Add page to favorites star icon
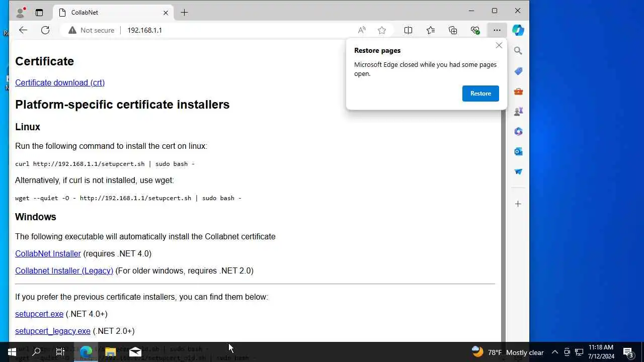This screenshot has width=644, height=362. [x=382, y=30]
